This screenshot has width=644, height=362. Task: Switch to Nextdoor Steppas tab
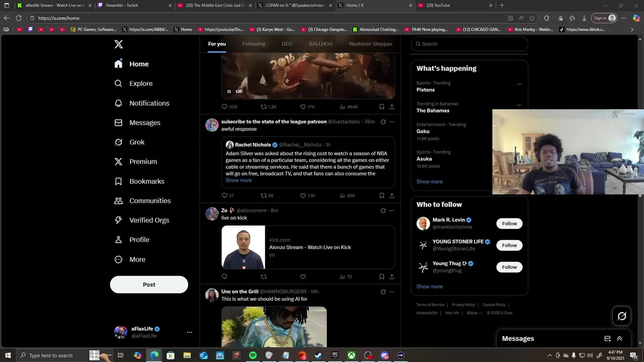pos(370,44)
